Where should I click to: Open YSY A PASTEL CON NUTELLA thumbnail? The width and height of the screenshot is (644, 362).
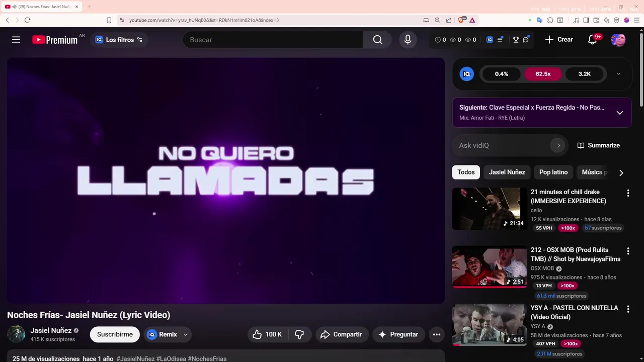(x=490, y=325)
